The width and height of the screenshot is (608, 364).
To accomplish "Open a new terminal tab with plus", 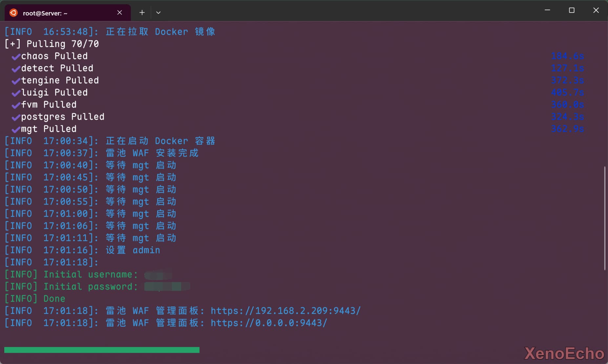I will tap(142, 12).
